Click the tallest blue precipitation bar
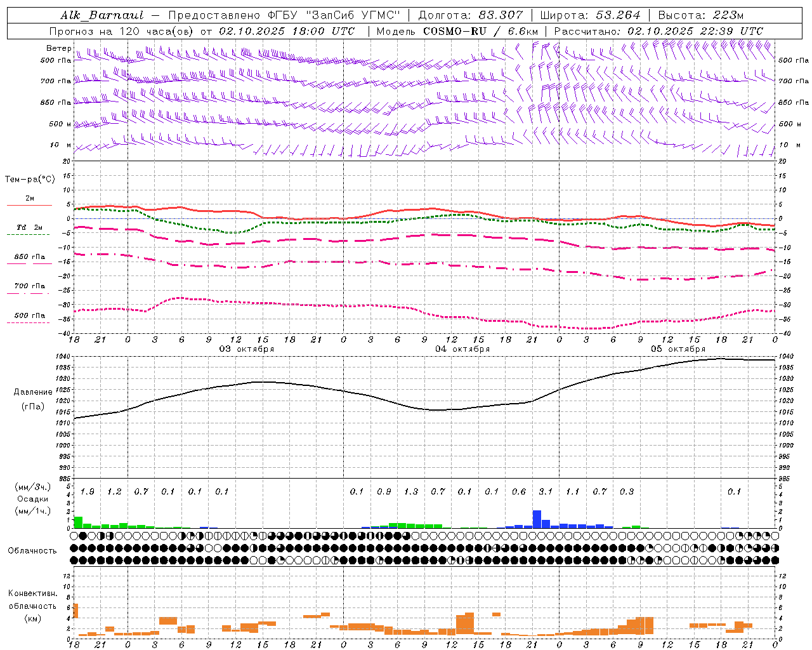This screenshot has height=650, width=812. point(537,519)
